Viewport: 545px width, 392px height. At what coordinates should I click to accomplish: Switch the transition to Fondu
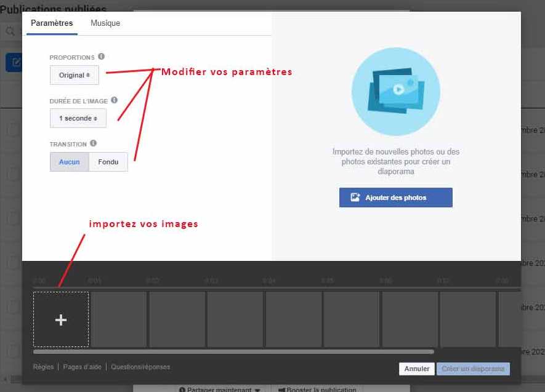pyautogui.click(x=108, y=162)
